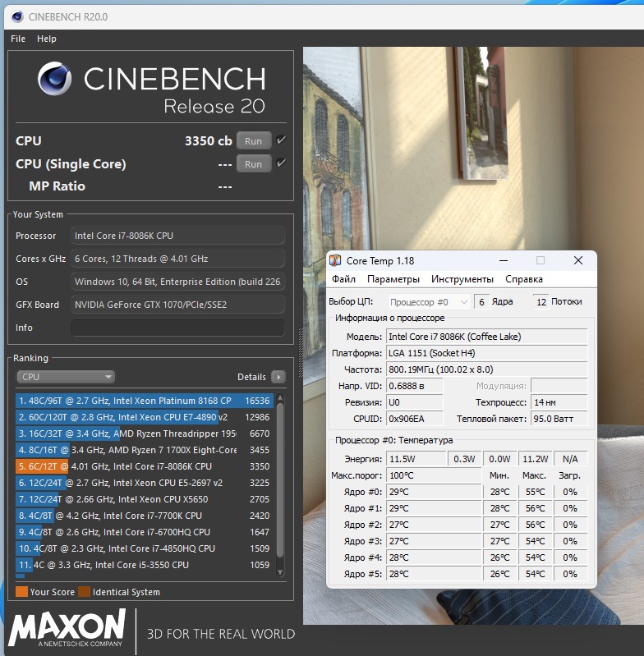Image resolution: width=644 pixels, height=656 pixels.
Task: Click the Details arrow button in Ranking
Action: click(278, 377)
